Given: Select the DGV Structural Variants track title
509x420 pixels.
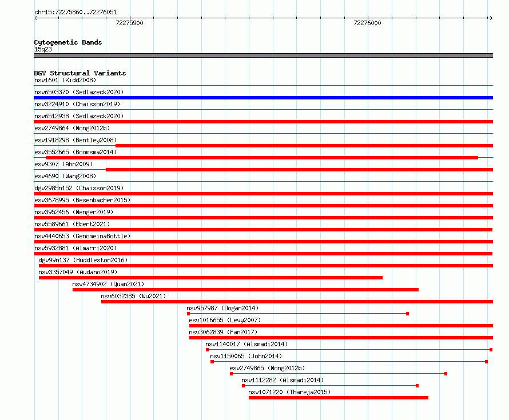Looking at the screenshot, I should (80, 73).
